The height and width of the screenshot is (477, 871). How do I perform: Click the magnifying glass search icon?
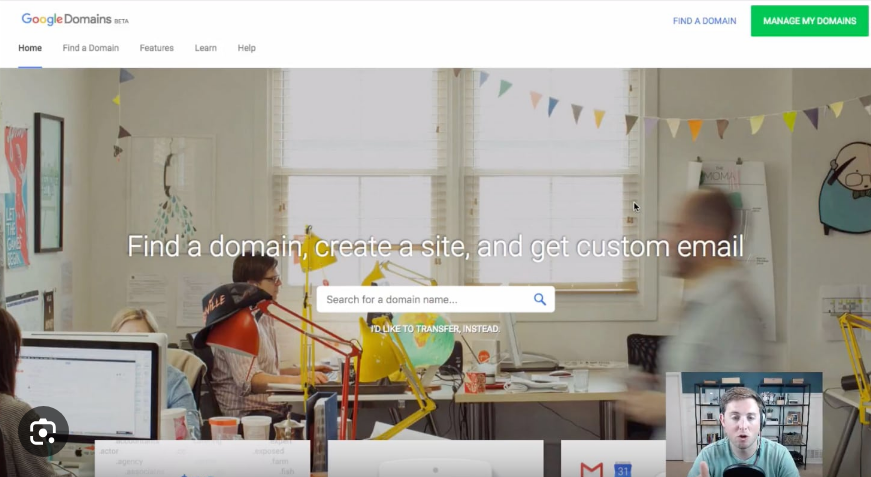[539, 299]
